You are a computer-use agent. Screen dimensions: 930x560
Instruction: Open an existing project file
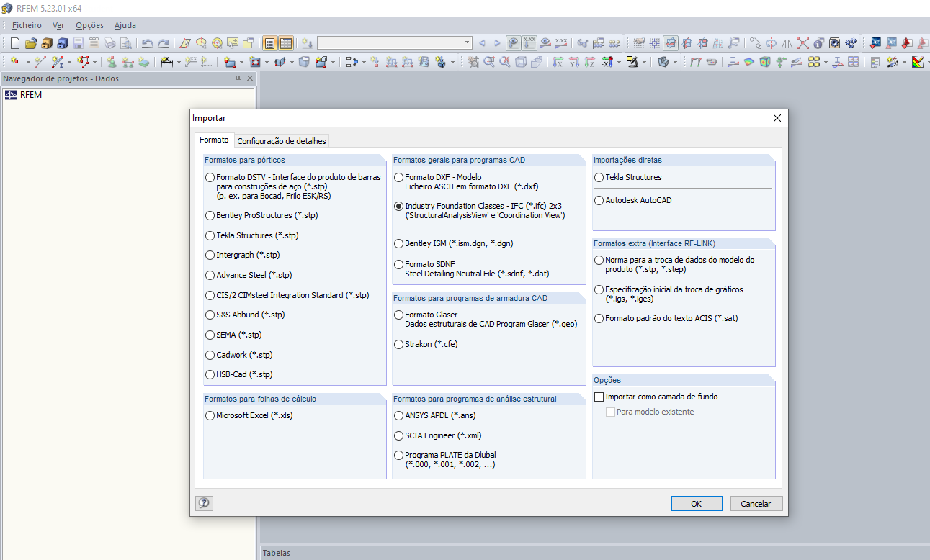point(30,43)
